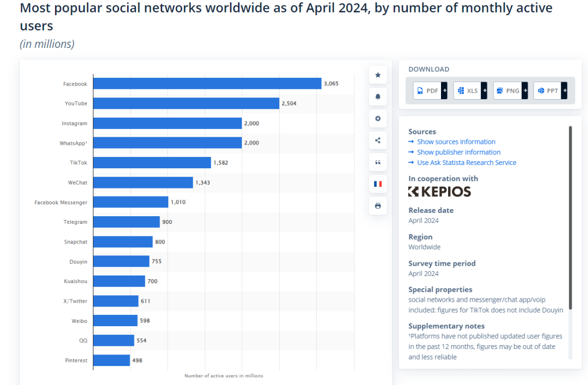
Task: Download the chart as PNG
Action: [x=508, y=90]
